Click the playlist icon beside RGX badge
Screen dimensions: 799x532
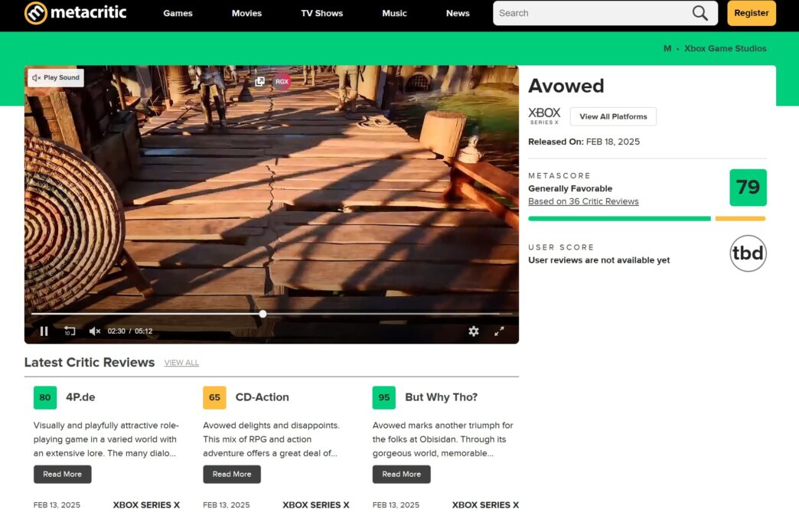pos(260,81)
